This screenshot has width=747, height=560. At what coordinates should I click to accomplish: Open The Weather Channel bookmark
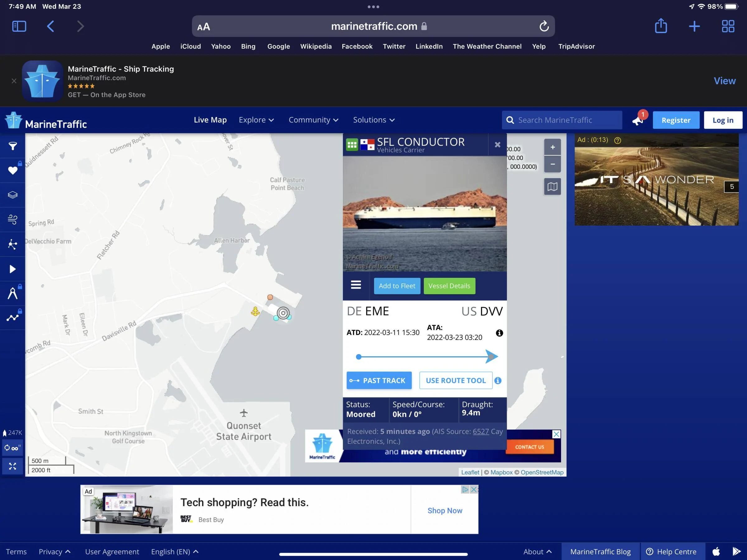click(x=487, y=46)
